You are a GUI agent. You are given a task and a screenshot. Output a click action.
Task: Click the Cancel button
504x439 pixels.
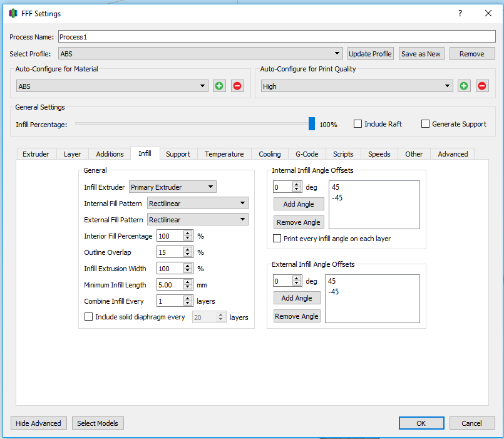pos(472,423)
